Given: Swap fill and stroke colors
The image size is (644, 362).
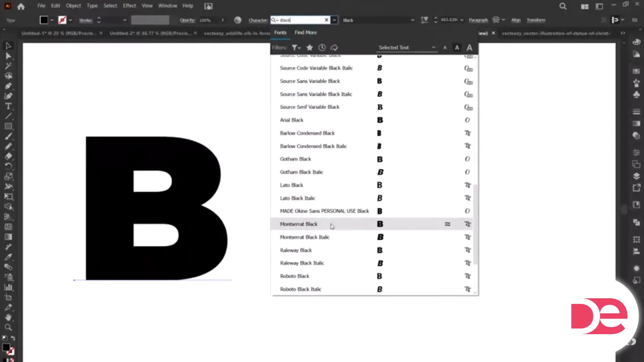Looking at the screenshot, I should click(13, 338).
